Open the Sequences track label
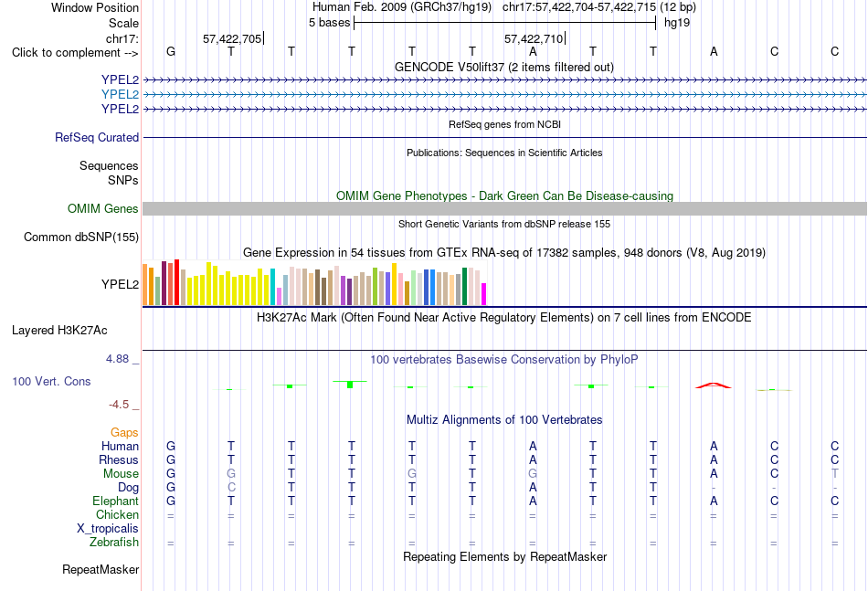 (109, 165)
